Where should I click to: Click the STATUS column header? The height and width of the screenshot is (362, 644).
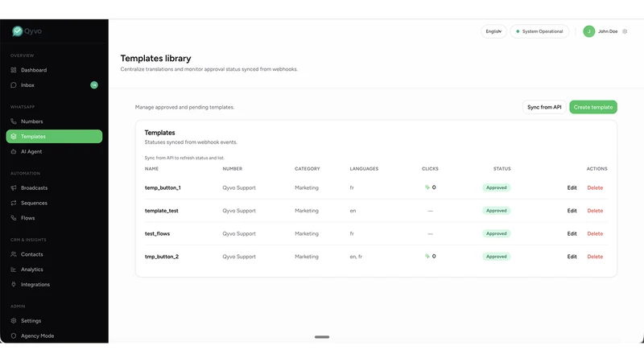click(x=502, y=169)
